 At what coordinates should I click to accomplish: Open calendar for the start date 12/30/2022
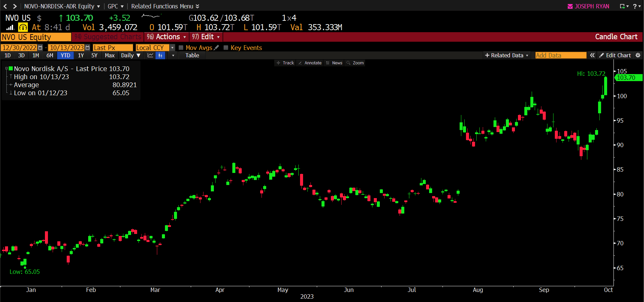click(x=40, y=48)
